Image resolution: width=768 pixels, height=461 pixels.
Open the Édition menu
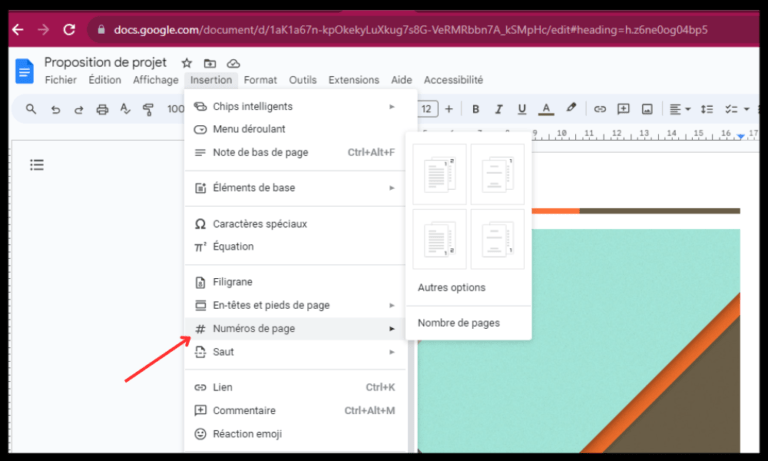[x=105, y=80]
